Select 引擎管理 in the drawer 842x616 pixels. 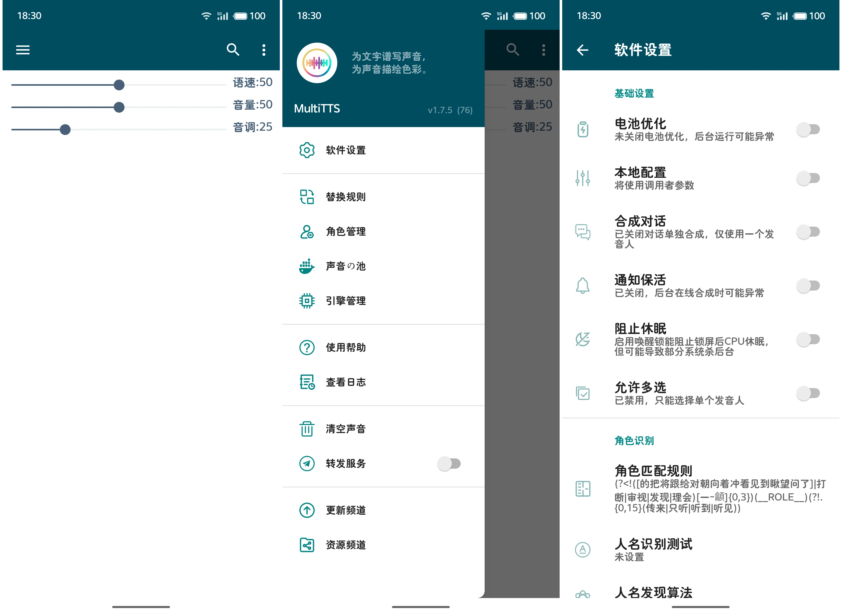click(x=383, y=301)
